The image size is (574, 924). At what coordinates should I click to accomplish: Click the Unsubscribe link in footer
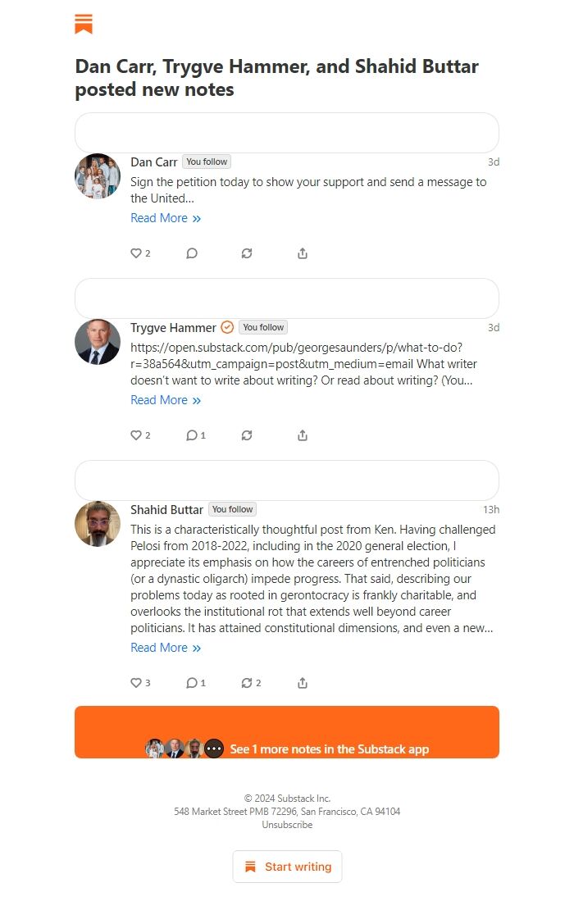(x=287, y=825)
